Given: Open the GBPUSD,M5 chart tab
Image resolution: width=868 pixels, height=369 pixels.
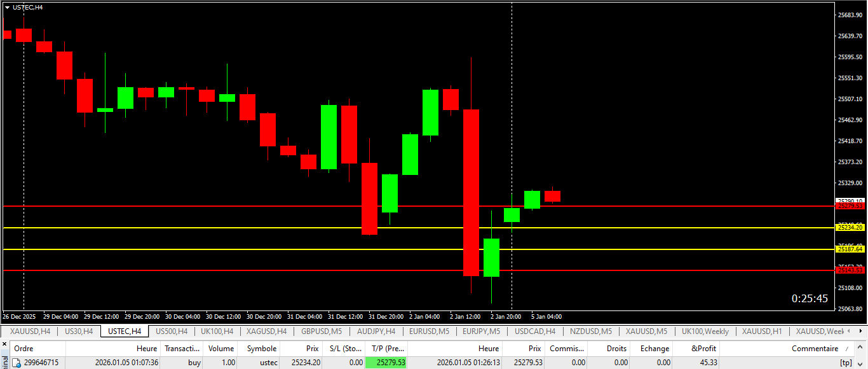Looking at the screenshot, I should pyautogui.click(x=322, y=331).
